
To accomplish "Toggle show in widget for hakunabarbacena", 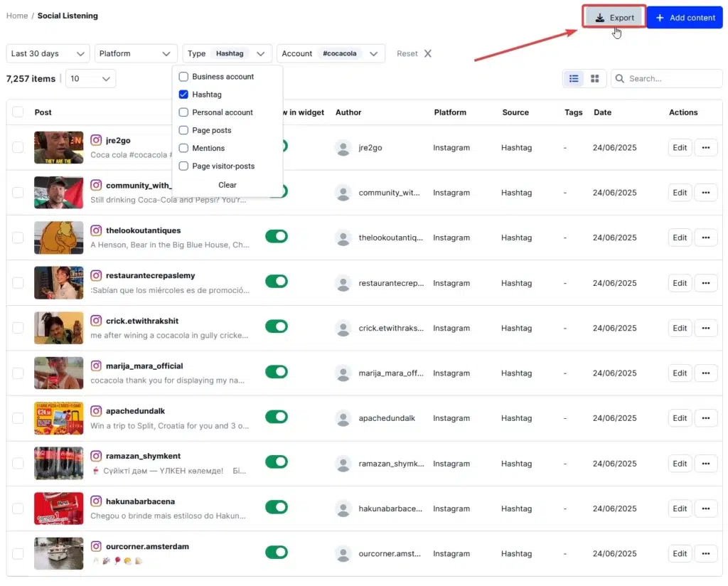I will 277,507.
